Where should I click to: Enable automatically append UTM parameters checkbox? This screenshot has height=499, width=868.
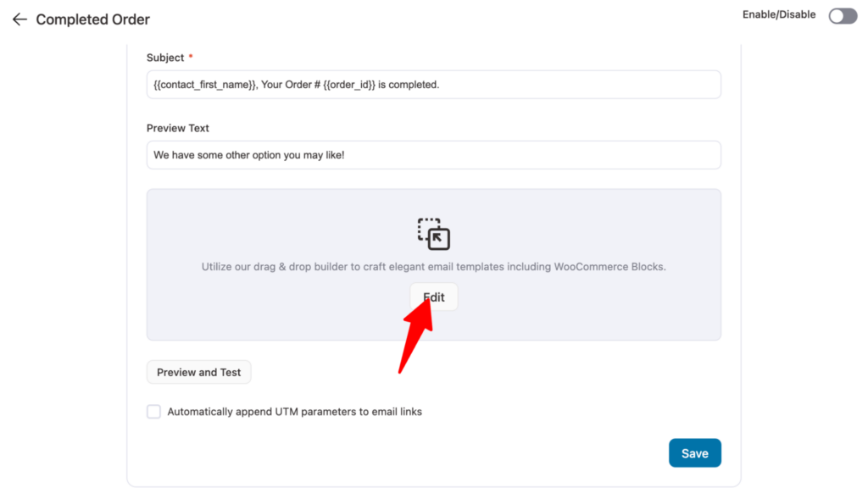[153, 411]
